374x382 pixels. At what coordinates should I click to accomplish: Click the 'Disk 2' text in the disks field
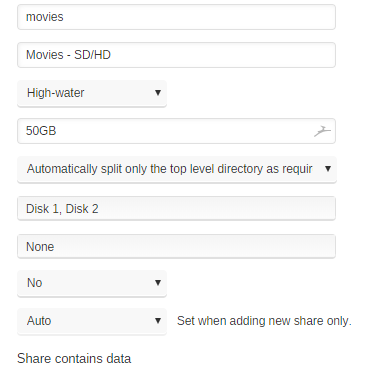click(82, 209)
